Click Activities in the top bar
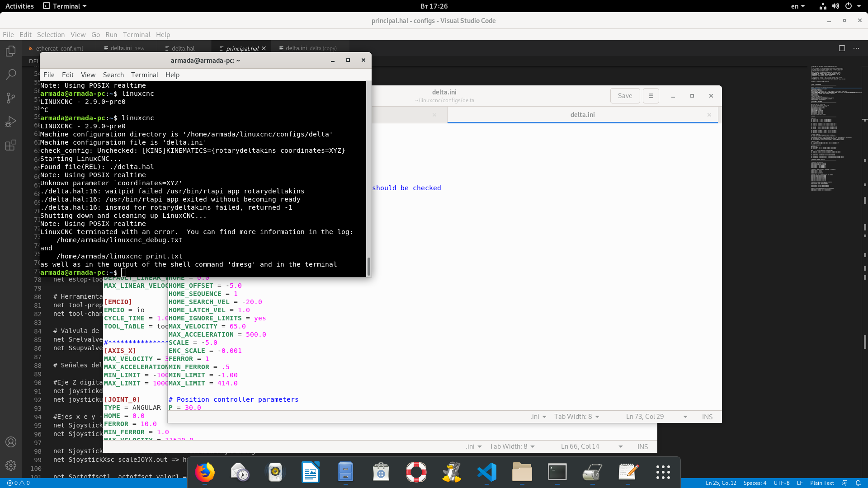The image size is (868, 488). [19, 6]
